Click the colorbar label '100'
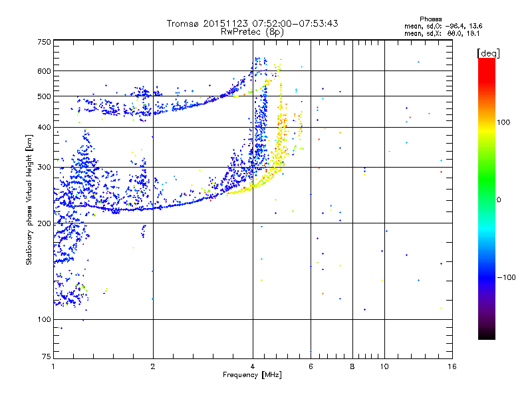Screen dimensions: 532x399 tap(503, 122)
